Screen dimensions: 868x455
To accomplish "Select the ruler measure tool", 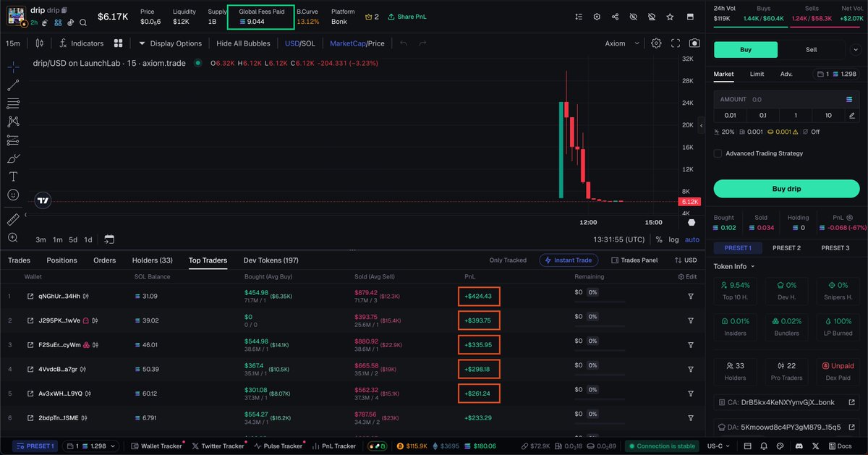I will coord(13,219).
